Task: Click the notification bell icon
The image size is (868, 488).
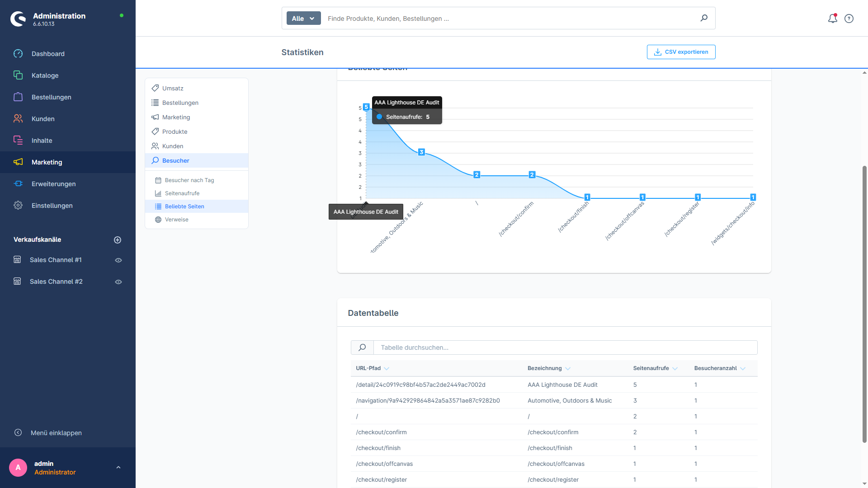Action: pos(832,19)
